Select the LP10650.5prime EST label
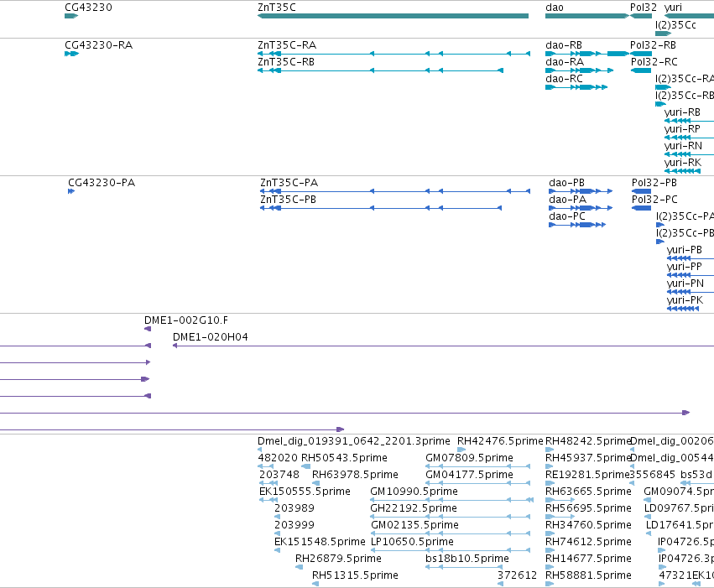The height and width of the screenshot is (588, 714). click(412, 542)
